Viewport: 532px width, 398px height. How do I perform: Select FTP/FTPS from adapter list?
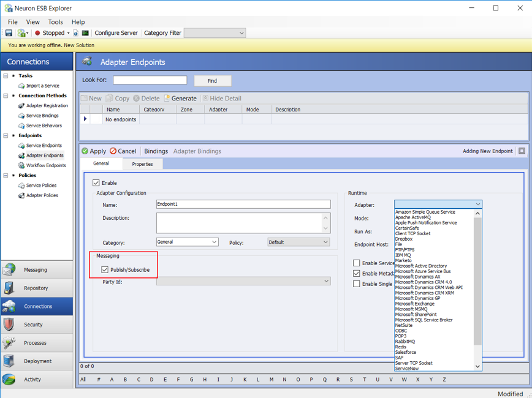(405, 250)
